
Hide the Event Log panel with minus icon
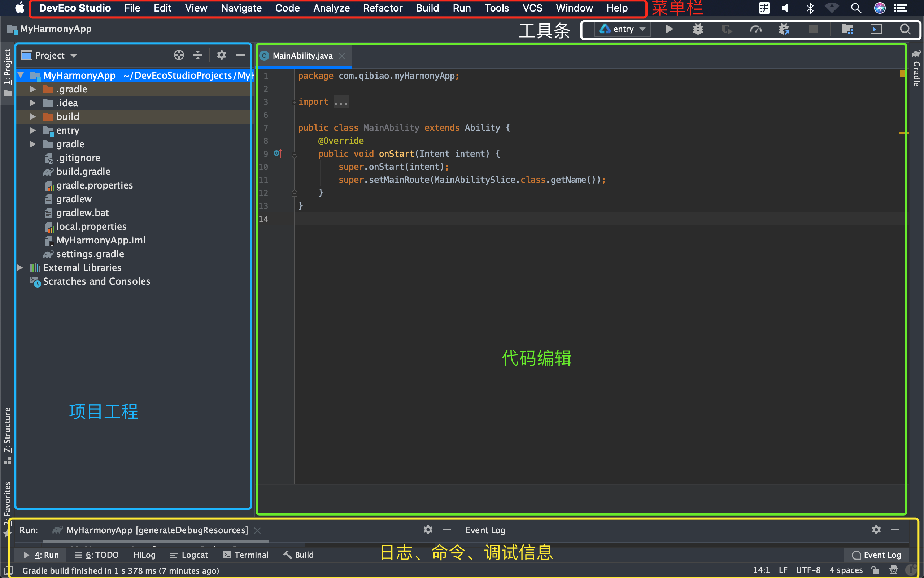895,530
